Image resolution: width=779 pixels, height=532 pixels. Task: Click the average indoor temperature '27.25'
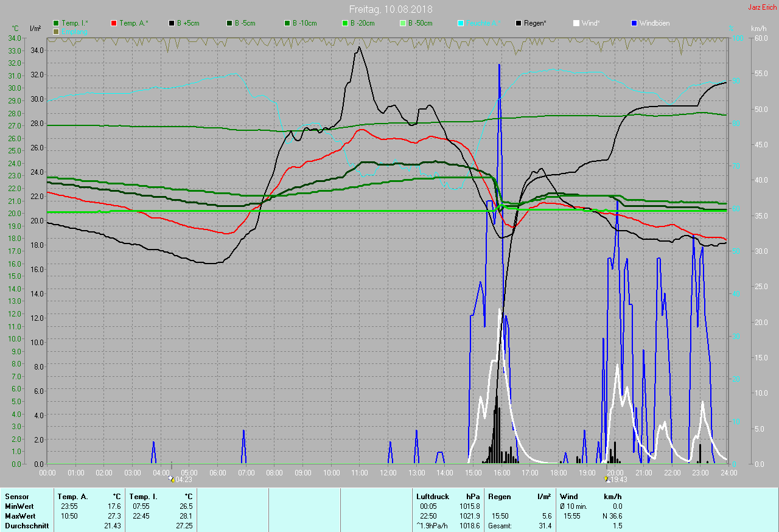(x=184, y=526)
